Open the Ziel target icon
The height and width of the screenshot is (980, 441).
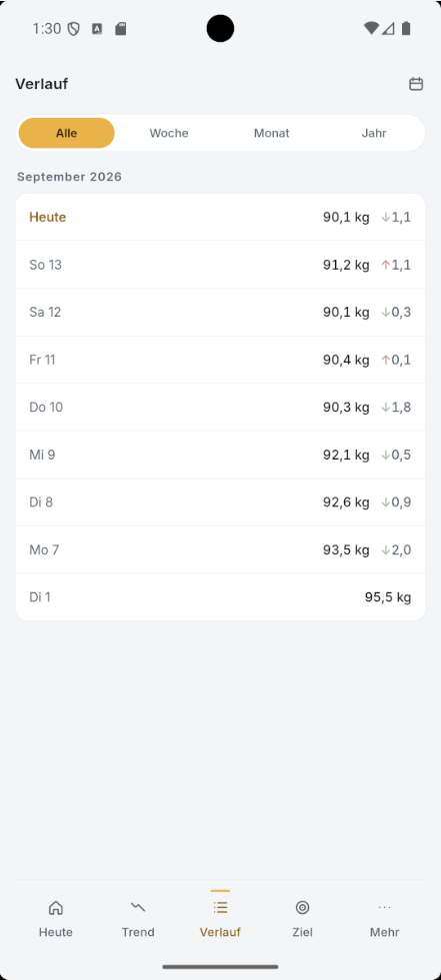point(302,907)
